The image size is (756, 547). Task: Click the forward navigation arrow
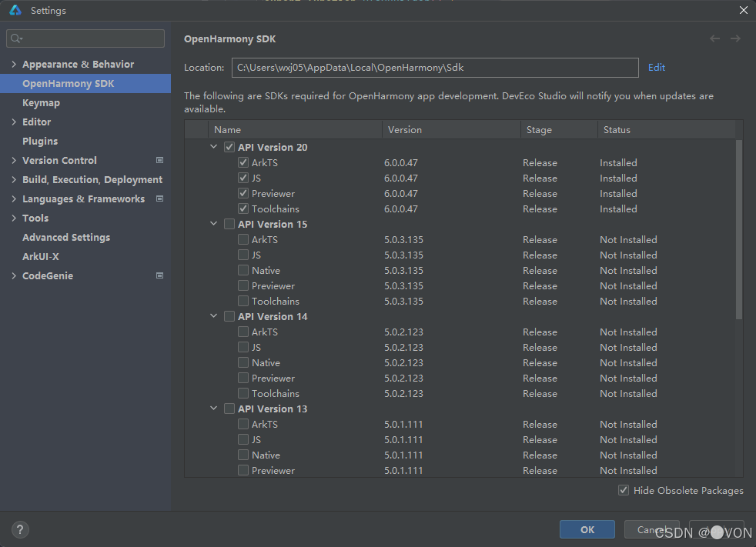click(735, 38)
